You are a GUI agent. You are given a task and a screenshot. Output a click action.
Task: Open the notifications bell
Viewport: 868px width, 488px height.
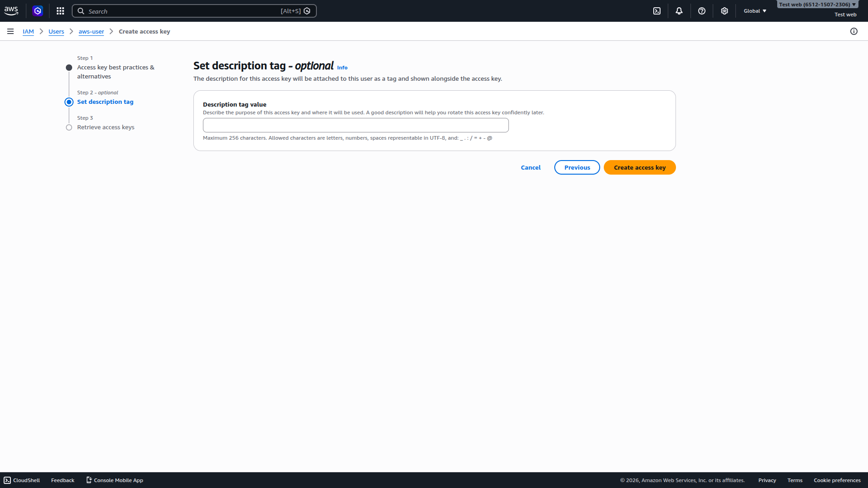click(679, 11)
